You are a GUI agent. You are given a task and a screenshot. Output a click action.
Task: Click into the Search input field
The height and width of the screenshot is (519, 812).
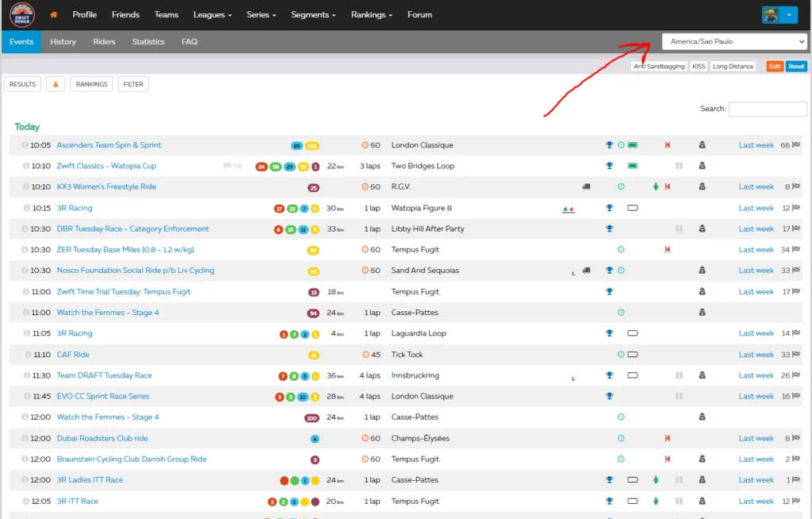(x=768, y=109)
